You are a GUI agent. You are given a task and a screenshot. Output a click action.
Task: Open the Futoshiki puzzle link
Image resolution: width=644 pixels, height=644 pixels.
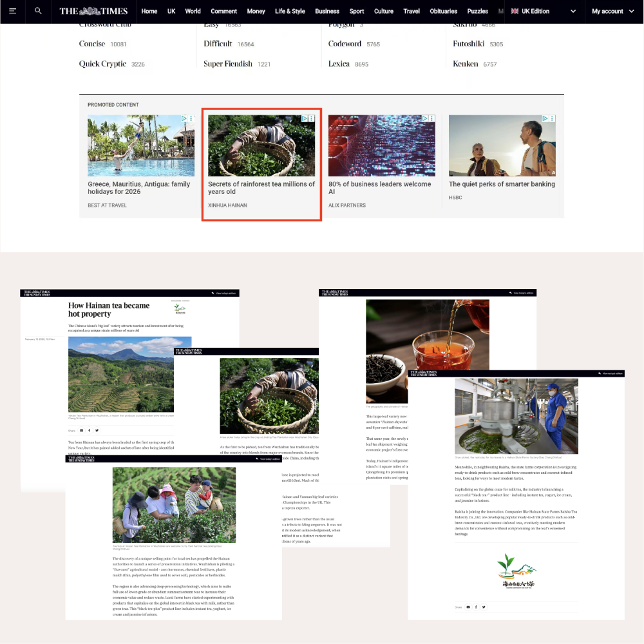pos(469,44)
